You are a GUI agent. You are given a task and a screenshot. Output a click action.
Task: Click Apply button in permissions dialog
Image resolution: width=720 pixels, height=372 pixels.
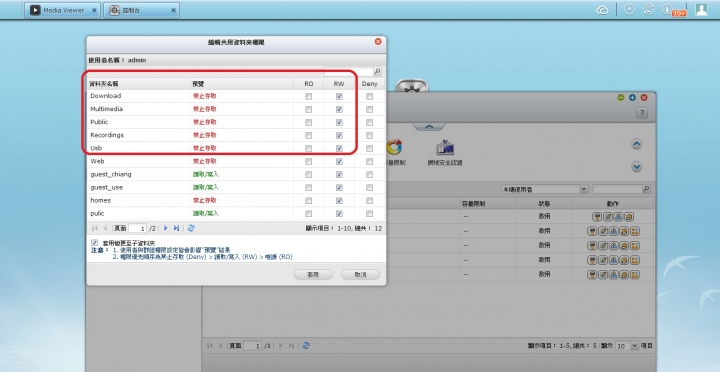coord(313,275)
